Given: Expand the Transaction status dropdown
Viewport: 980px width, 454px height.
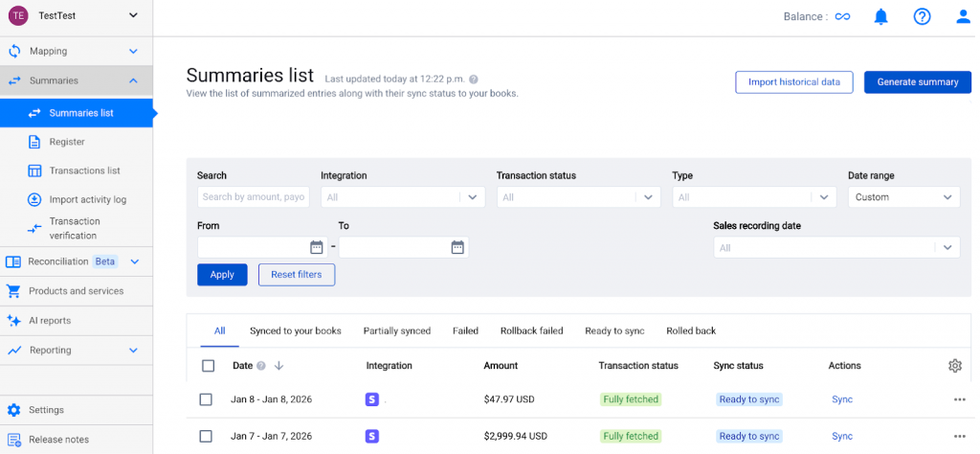Looking at the screenshot, I should (578, 197).
